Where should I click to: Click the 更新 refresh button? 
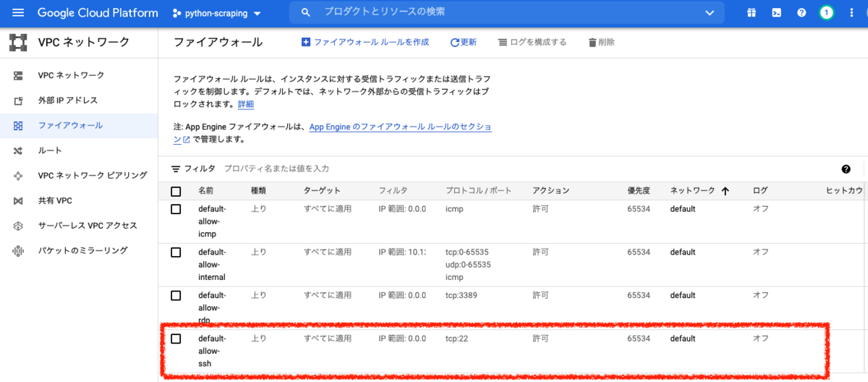[x=464, y=43]
